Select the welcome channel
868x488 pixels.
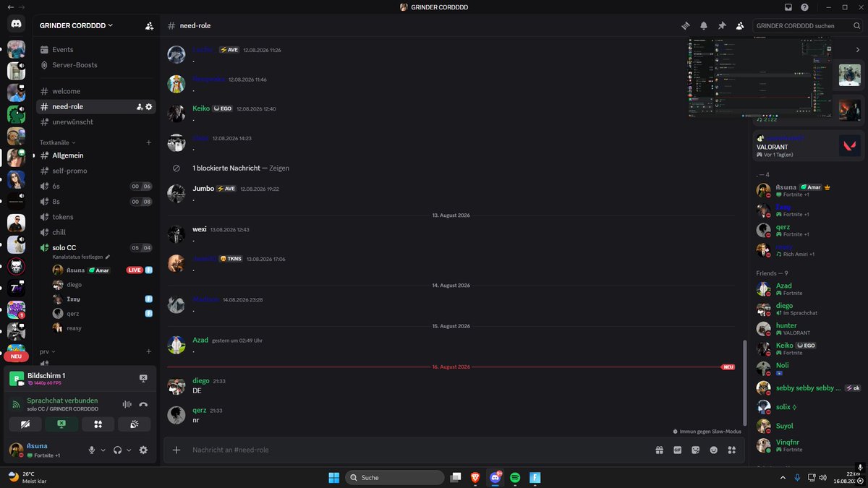(96, 91)
